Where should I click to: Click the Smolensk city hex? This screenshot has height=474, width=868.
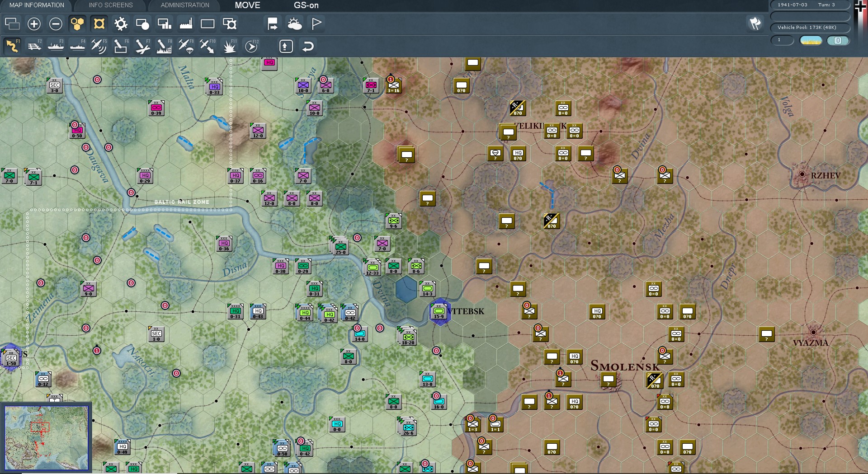tap(608, 379)
